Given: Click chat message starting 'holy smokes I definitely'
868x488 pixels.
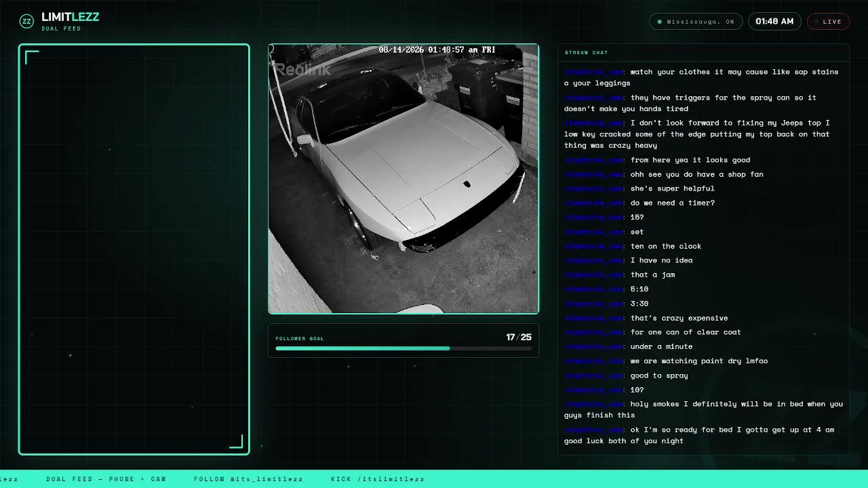Looking at the screenshot, I should point(703,409).
